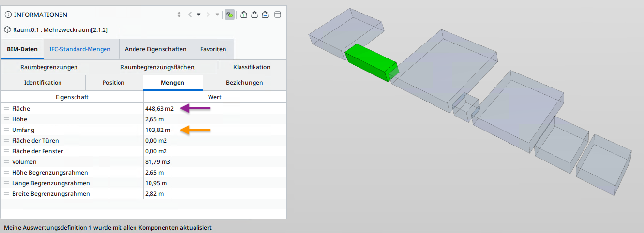Select the Höhe property label
Screen dimensions: 644x233
[19, 119]
